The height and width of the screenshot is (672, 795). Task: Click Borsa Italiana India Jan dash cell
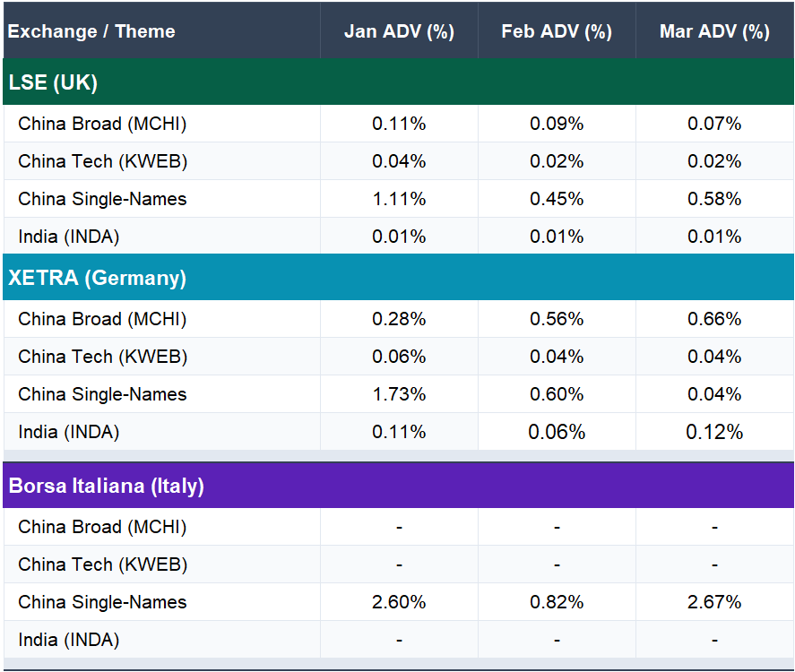(x=399, y=640)
